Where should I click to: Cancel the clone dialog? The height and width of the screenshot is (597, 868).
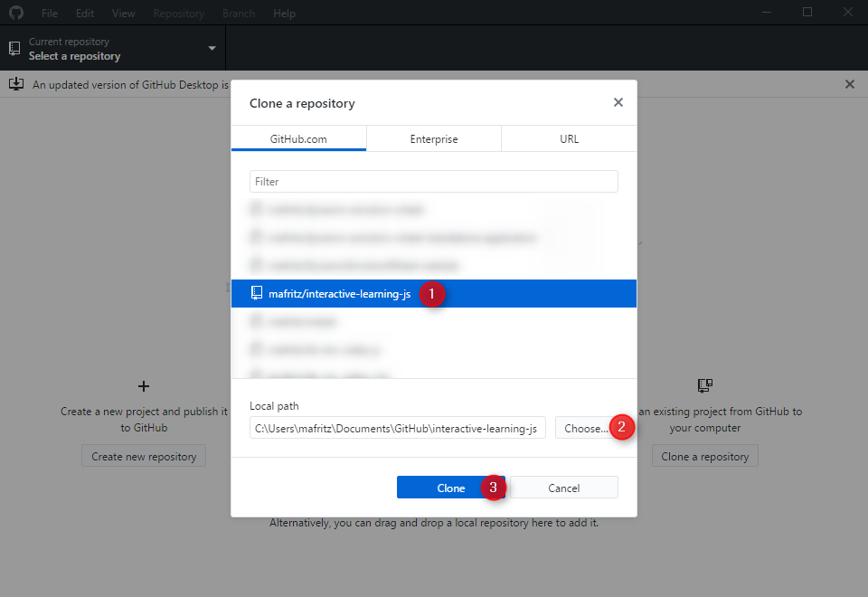tap(563, 488)
